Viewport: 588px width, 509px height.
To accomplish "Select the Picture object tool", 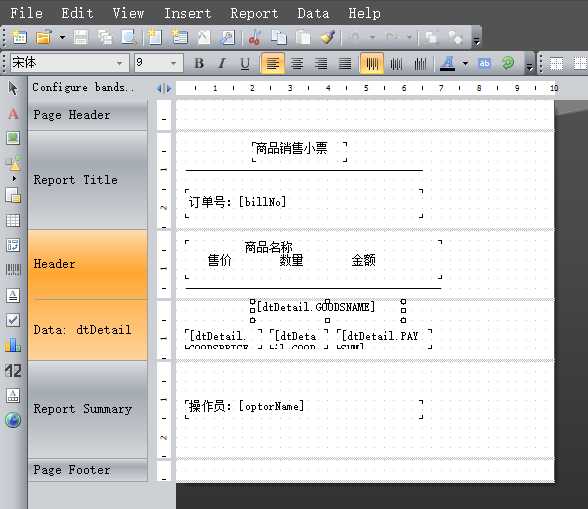I will click(x=13, y=138).
